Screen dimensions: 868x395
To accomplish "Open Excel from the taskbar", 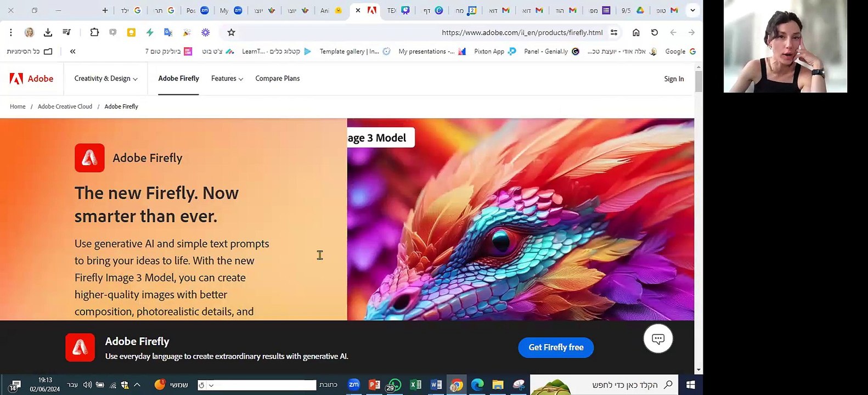I will pos(416,385).
